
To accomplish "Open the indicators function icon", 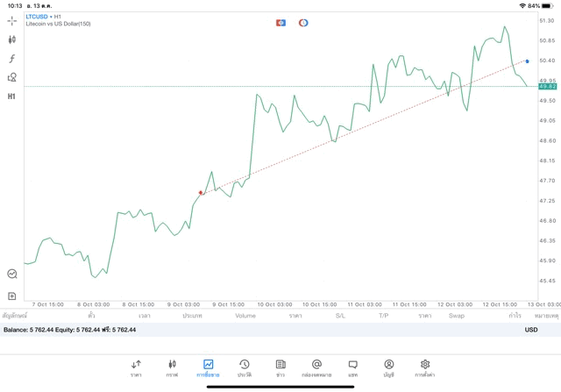I will pyautogui.click(x=12, y=59).
